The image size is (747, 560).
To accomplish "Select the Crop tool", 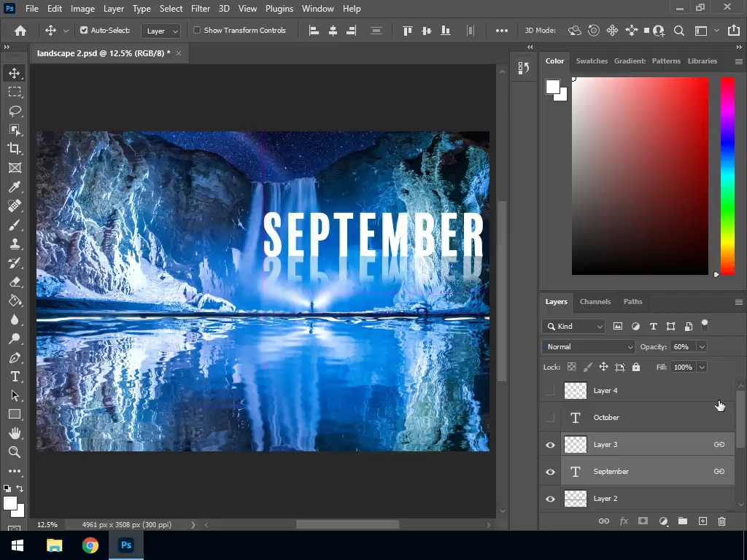I will 15,149.
